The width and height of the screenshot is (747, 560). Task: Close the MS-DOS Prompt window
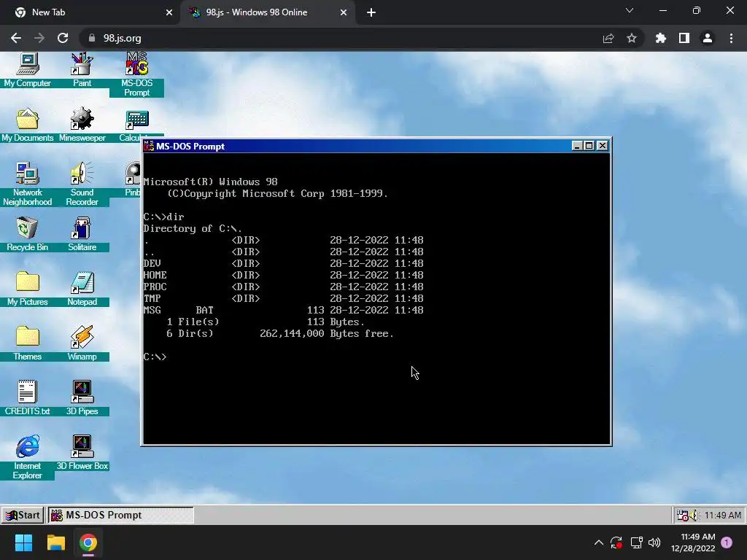point(602,146)
